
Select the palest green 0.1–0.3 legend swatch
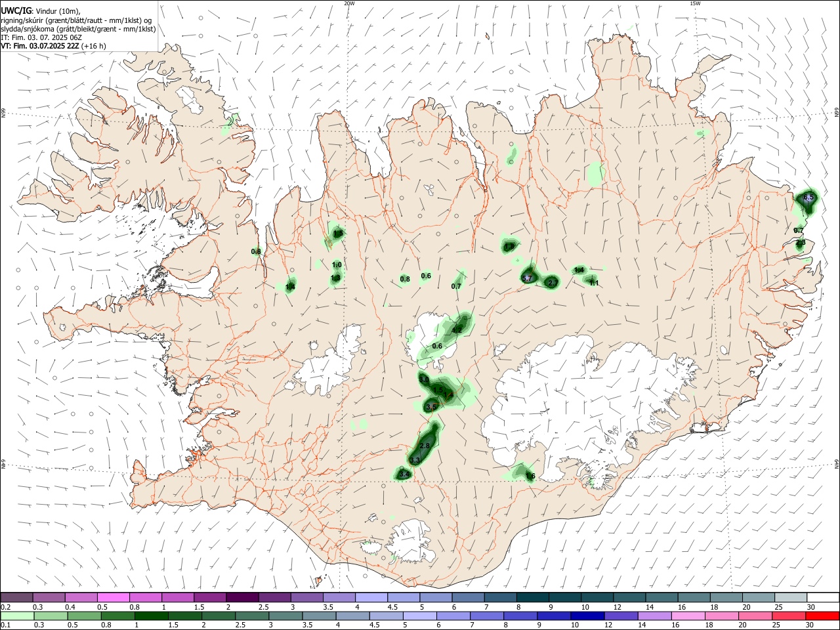[x=17, y=616]
